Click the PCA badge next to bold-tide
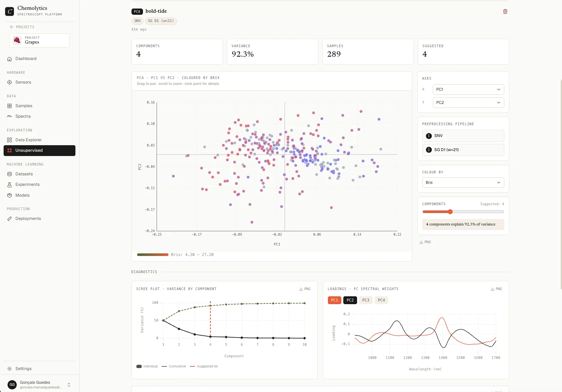Screen dimensions: 562x392 [x=137, y=11]
